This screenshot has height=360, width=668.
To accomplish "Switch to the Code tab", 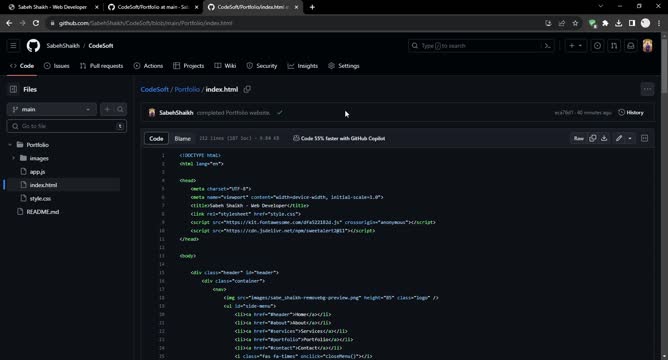I will 22,66.
